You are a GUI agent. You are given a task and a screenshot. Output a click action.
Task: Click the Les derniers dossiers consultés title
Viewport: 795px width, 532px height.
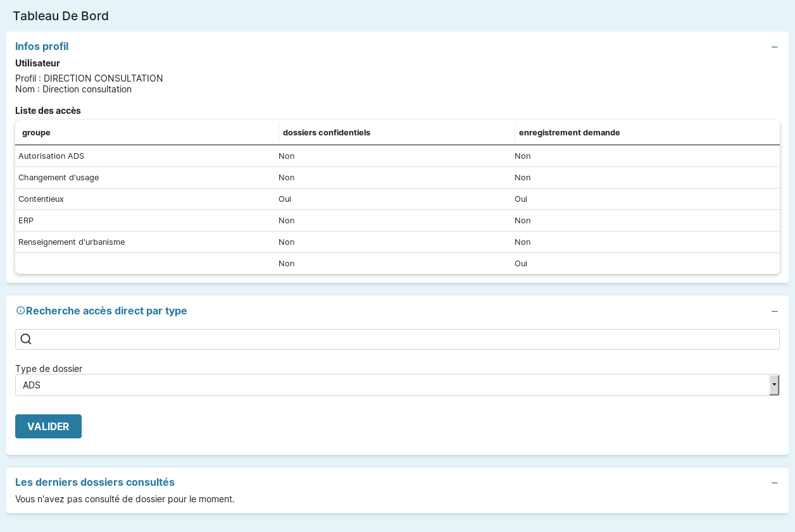95,482
